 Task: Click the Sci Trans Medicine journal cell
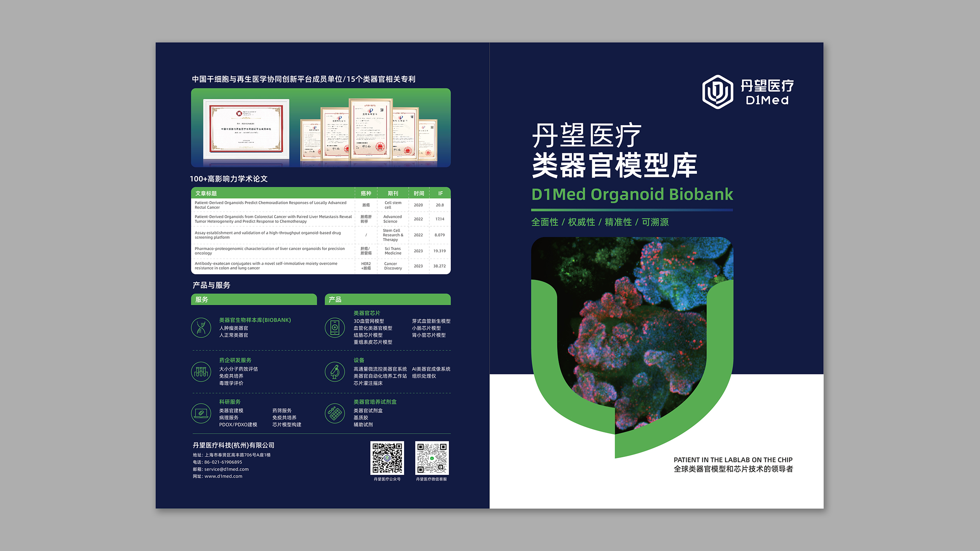[x=393, y=251]
